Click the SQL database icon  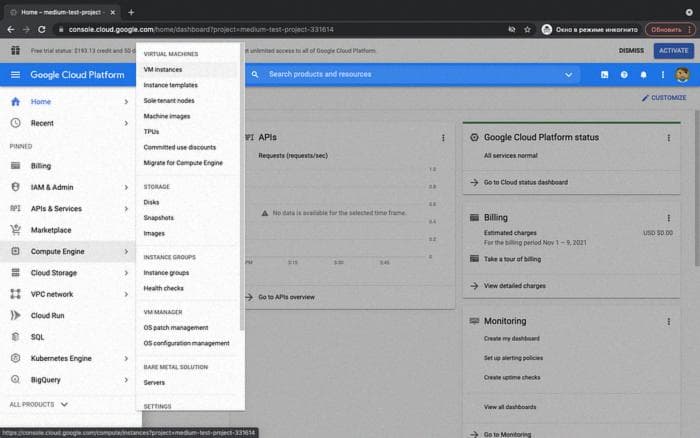(x=15, y=337)
